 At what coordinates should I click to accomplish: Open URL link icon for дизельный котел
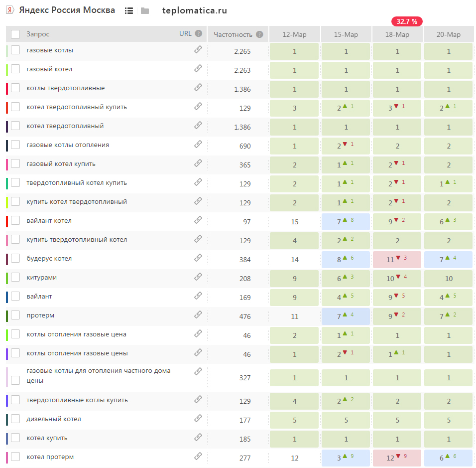point(198,418)
